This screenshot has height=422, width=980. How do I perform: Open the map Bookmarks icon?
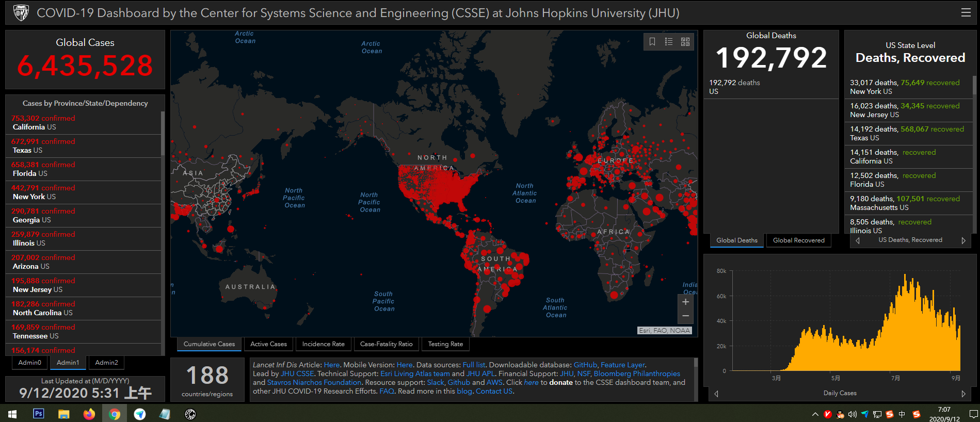point(652,42)
